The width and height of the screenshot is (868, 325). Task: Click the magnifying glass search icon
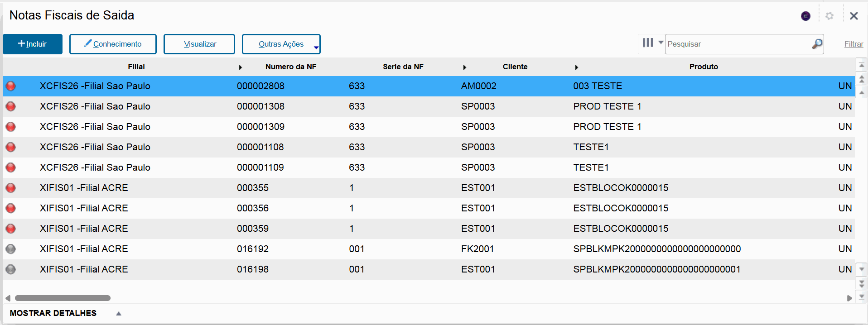(x=817, y=44)
